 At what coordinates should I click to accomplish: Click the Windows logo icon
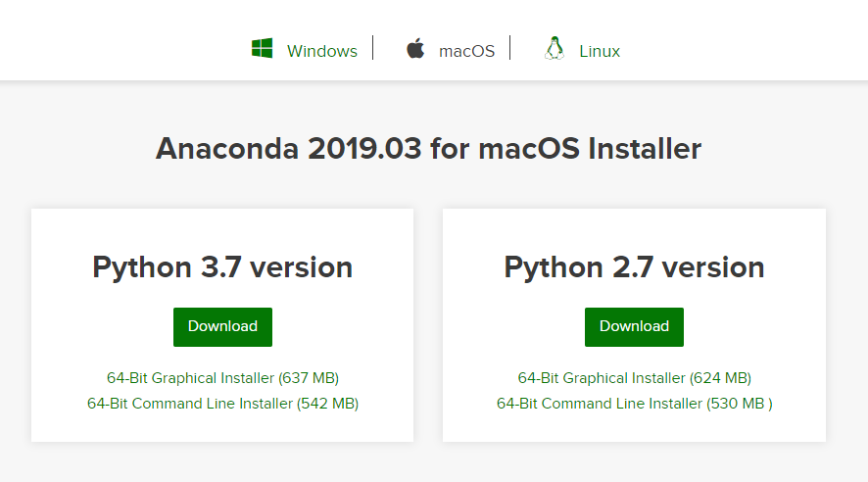(x=262, y=48)
